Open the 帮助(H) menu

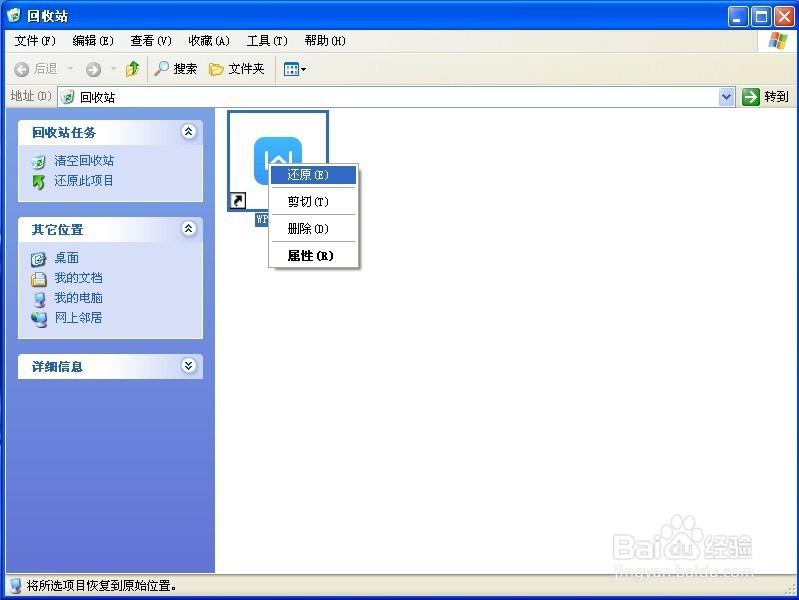click(325, 41)
